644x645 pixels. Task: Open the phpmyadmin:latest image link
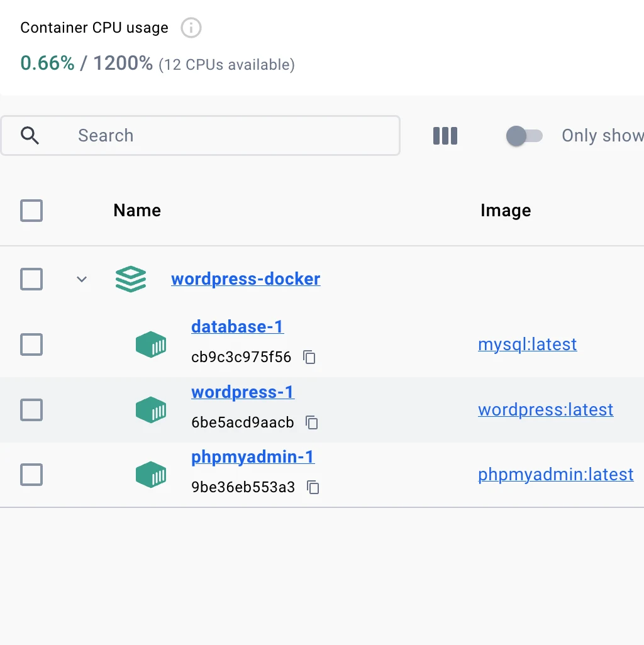coord(555,474)
